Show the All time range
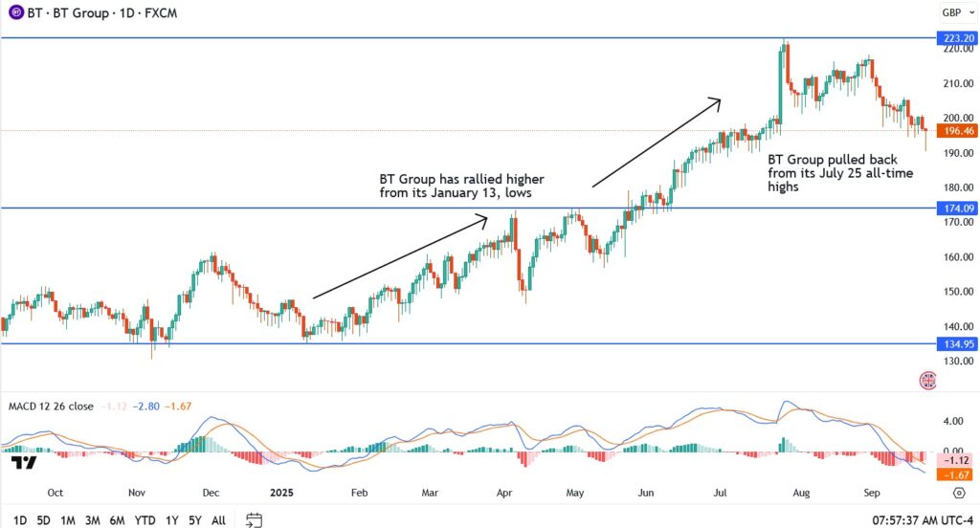Screen dimensions: 980x528 [x=218, y=520]
